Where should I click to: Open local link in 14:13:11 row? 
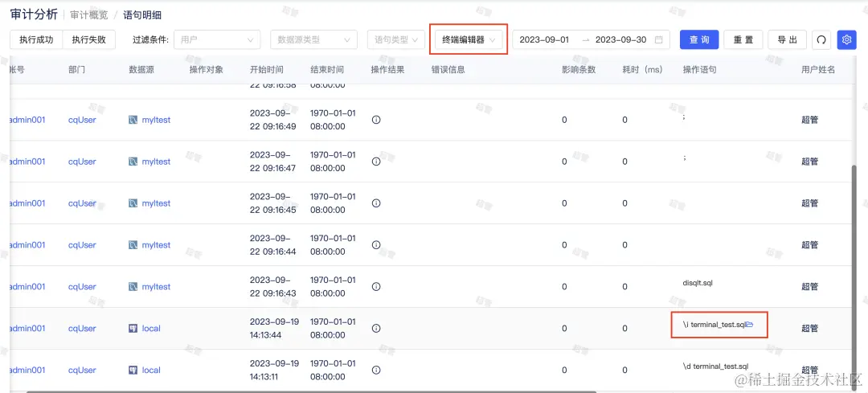click(151, 370)
